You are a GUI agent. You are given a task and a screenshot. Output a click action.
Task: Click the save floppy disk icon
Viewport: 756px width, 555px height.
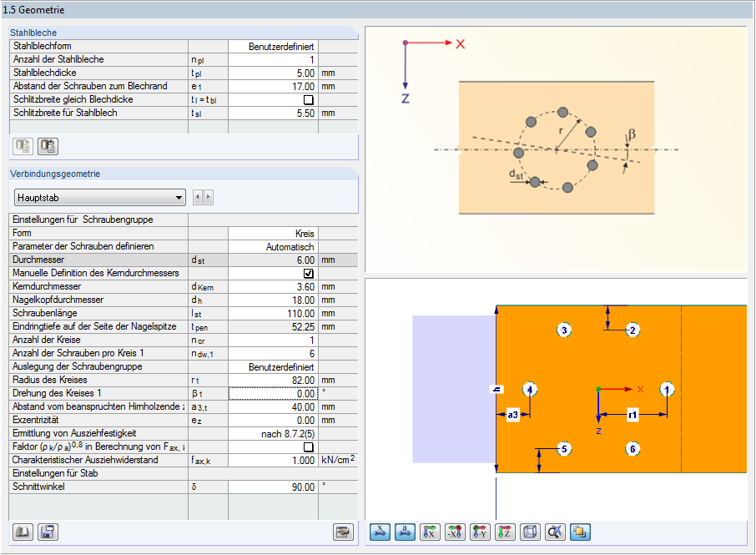click(48, 532)
